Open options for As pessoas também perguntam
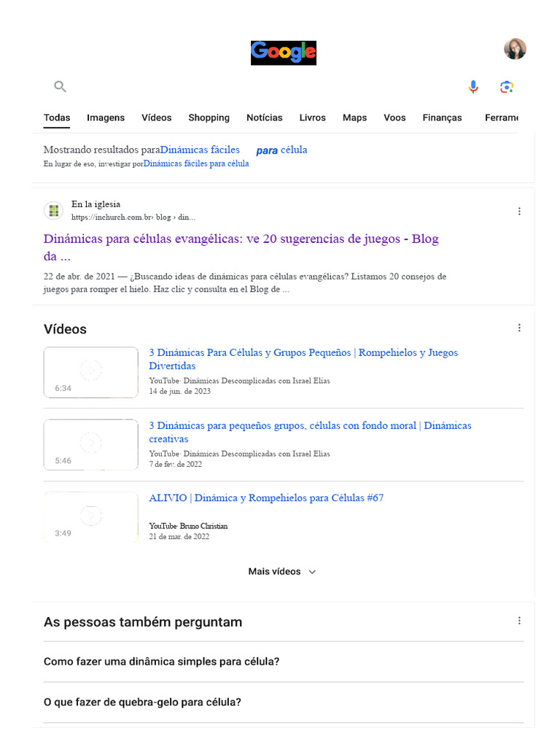560x747 pixels. (519, 621)
